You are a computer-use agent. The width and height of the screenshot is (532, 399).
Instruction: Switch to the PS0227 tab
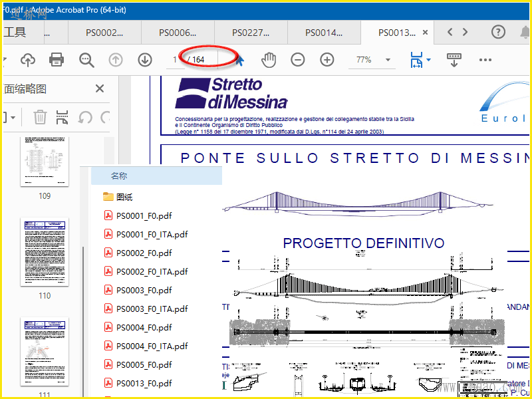251,33
